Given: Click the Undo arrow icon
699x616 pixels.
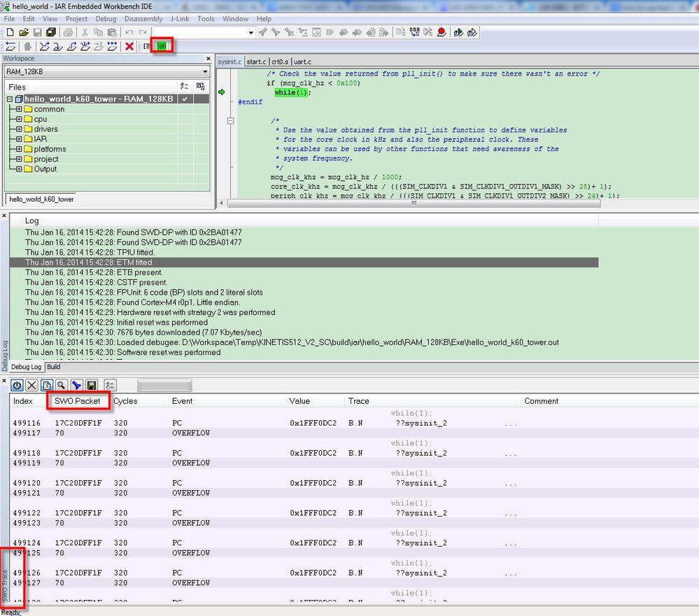Looking at the screenshot, I should pos(129,32).
